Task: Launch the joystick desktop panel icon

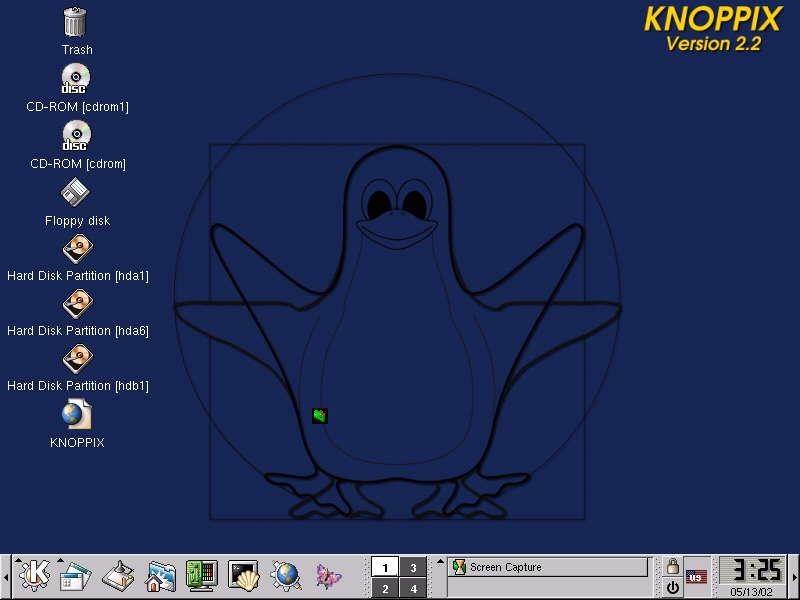Action: coord(118,577)
